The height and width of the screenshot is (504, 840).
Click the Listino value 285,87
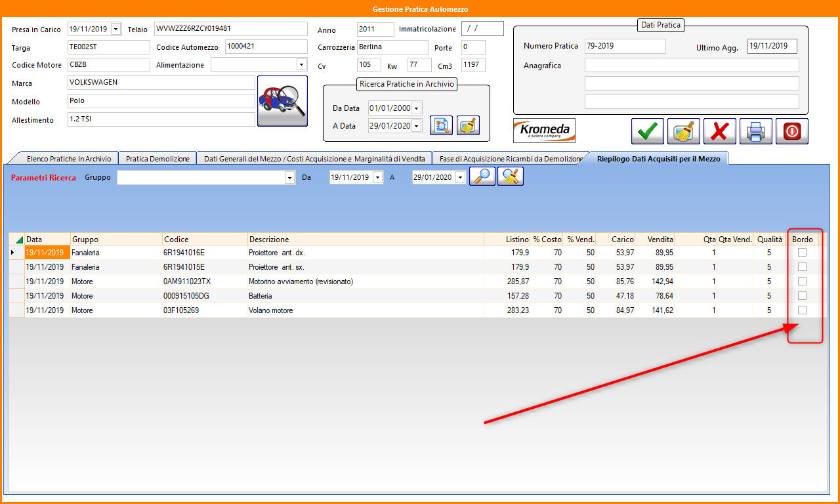[507, 282]
